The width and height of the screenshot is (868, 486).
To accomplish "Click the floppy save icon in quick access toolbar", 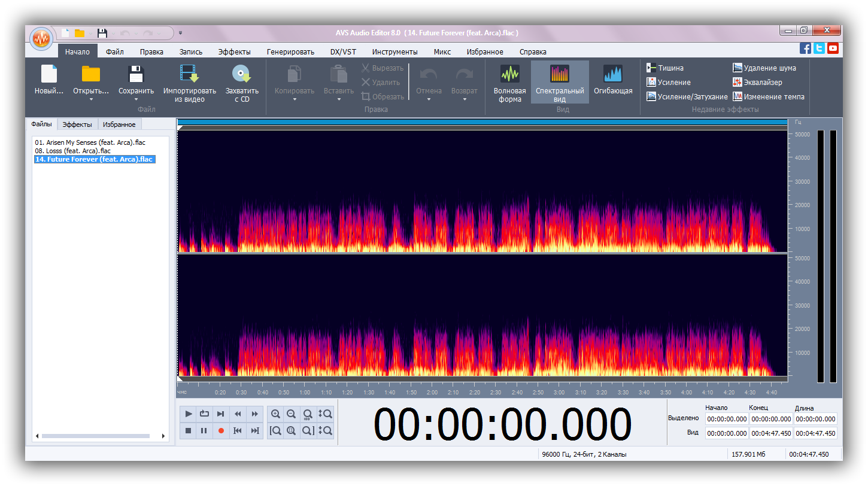I will click(102, 33).
